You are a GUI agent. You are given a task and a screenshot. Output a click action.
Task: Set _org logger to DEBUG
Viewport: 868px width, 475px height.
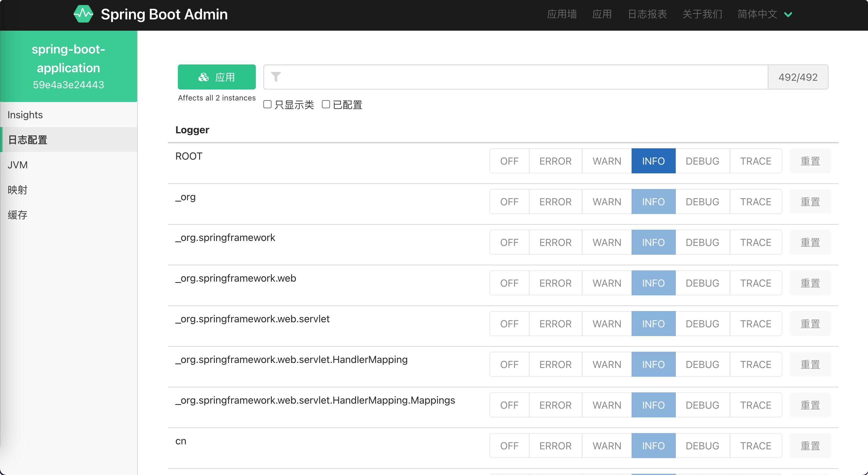[x=703, y=202]
